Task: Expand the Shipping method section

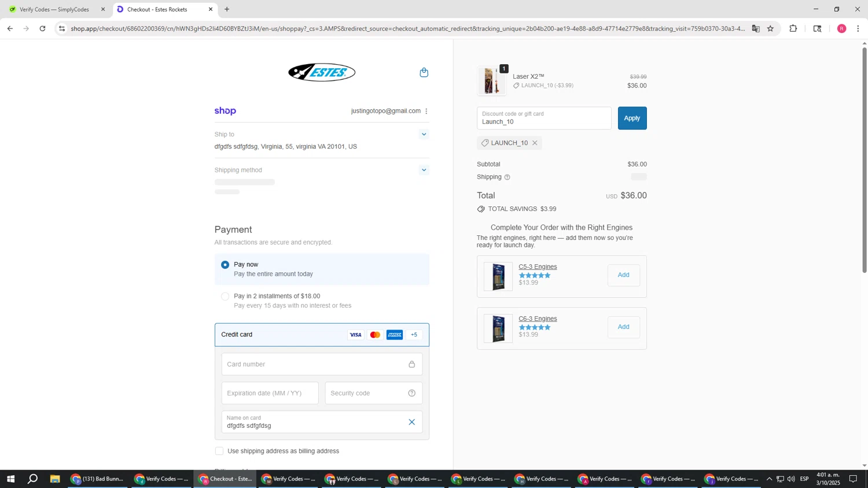Action: pos(424,170)
